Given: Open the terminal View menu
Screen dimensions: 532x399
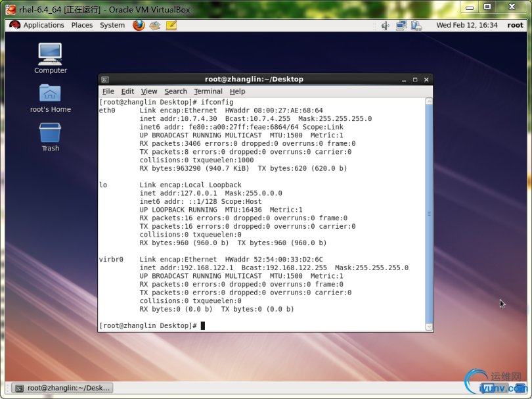Looking at the screenshot, I should pos(149,91).
